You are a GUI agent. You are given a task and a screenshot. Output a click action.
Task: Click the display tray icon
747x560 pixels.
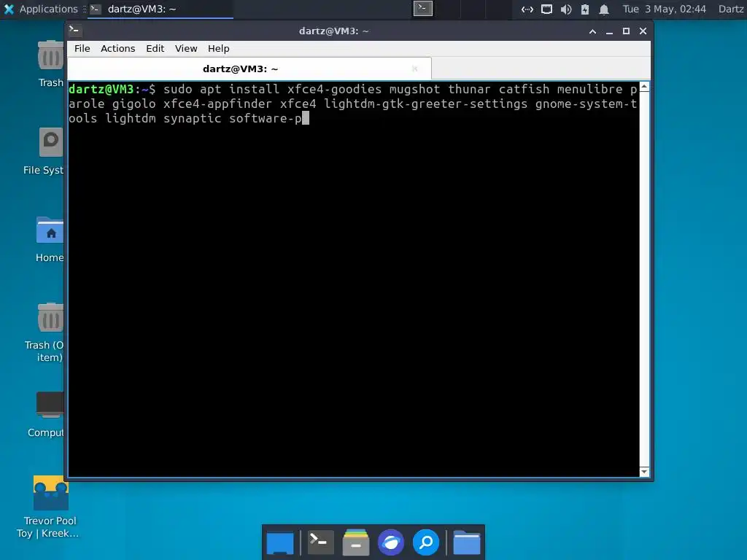(546, 9)
